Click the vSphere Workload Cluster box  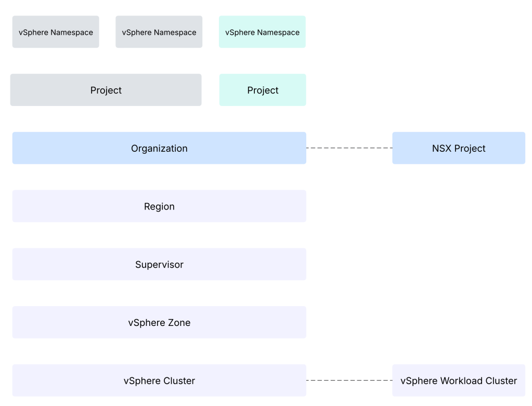459,381
